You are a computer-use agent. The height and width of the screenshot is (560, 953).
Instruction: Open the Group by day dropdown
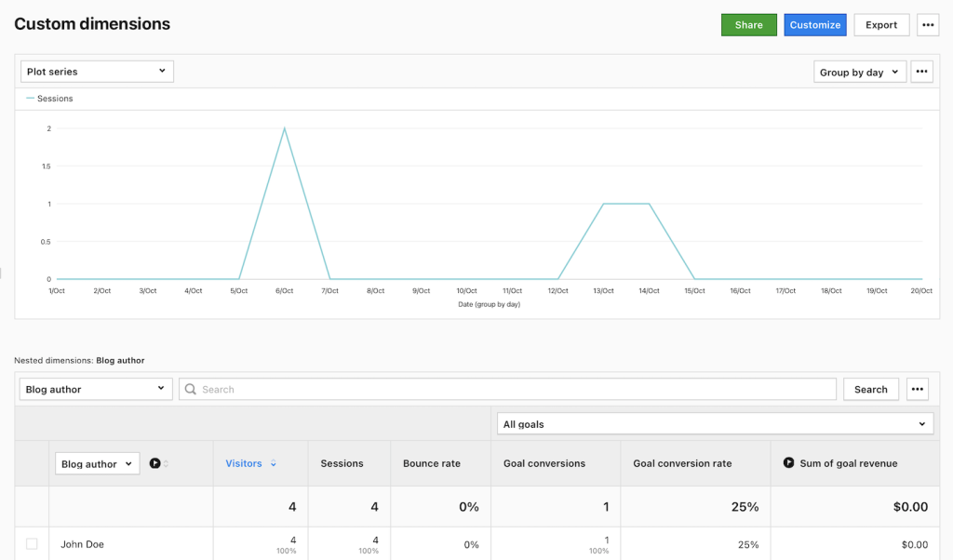(x=859, y=72)
